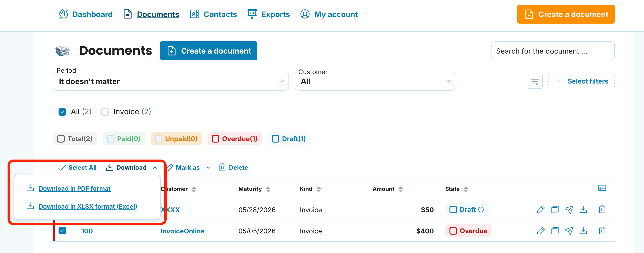The width and height of the screenshot is (644, 253).
Task: Click the blue Create a document button
Action: 208,51
